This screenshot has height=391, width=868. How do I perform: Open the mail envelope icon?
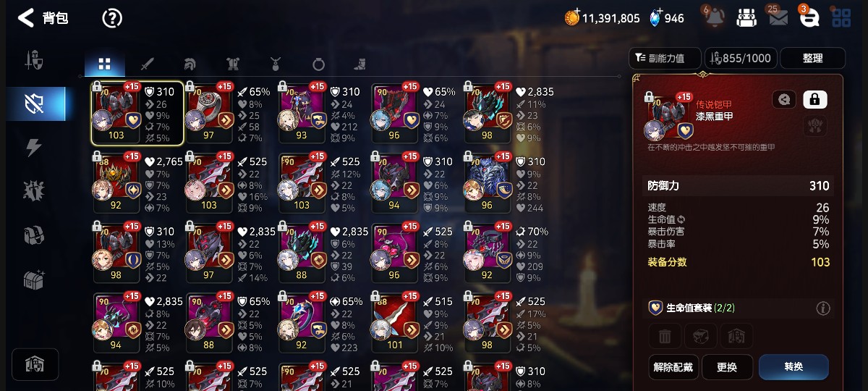(x=778, y=18)
